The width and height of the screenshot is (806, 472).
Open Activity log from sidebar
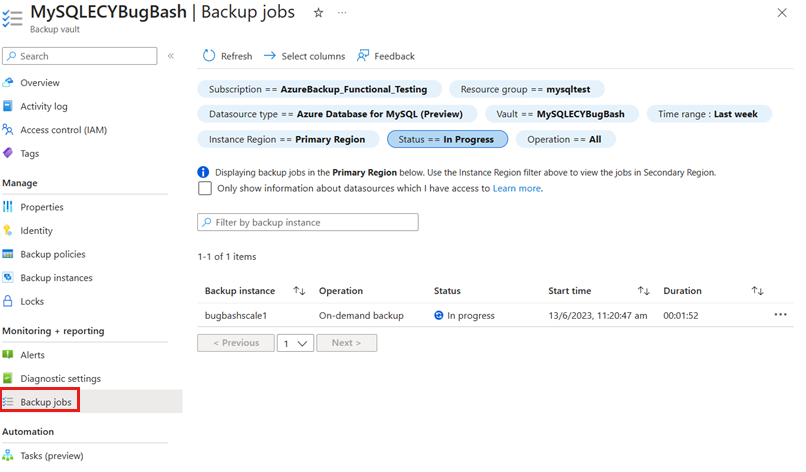click(44, 106)
